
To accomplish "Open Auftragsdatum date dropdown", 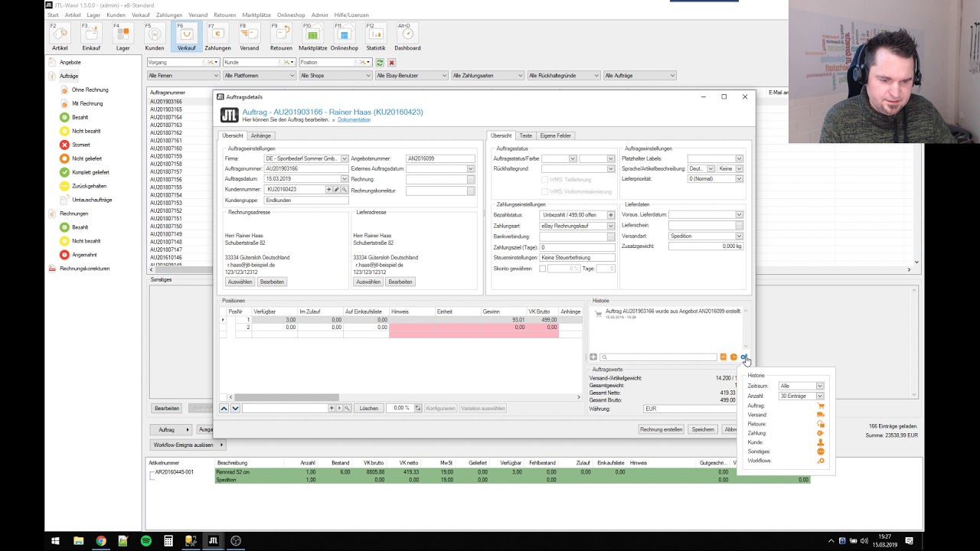I will 345,179.
